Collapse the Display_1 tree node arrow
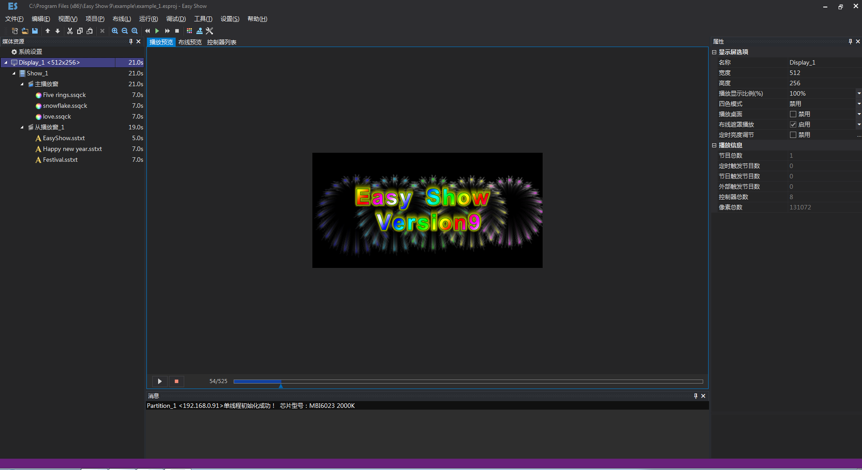 (x=6, y=63)
